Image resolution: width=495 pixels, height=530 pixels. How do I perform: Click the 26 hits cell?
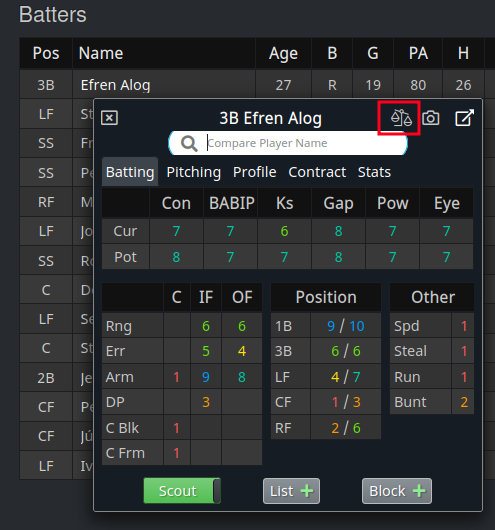click(x=463, y=85)
